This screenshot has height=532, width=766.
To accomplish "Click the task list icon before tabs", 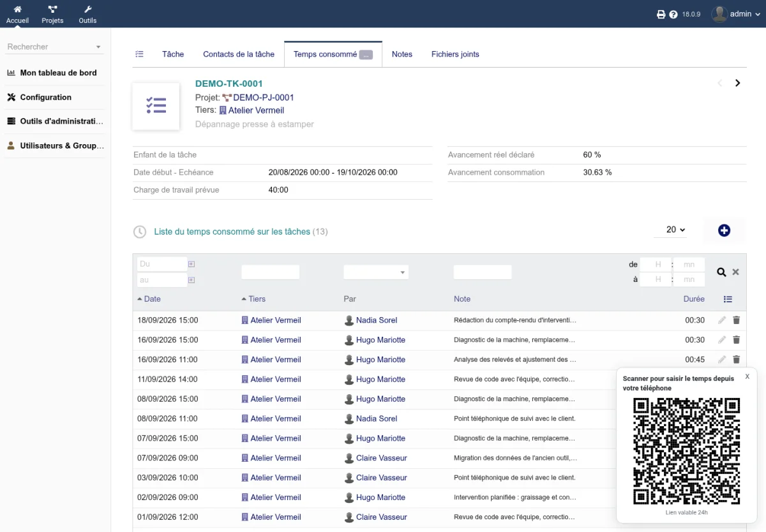I will point(139,54).
